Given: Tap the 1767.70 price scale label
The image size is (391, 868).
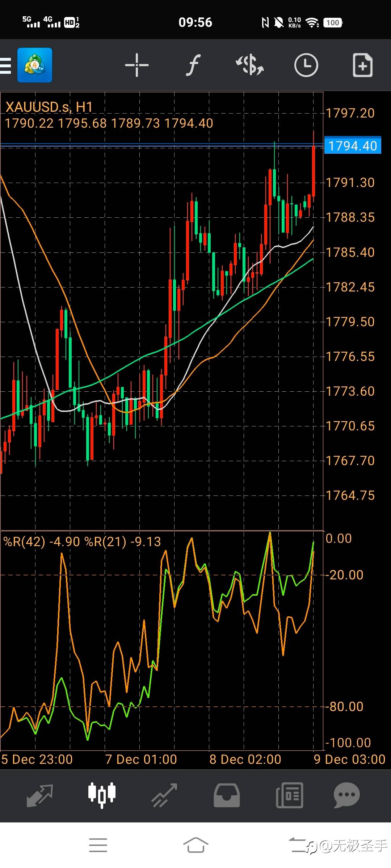Looking at the screenshot, I should (x=350, y=461).
